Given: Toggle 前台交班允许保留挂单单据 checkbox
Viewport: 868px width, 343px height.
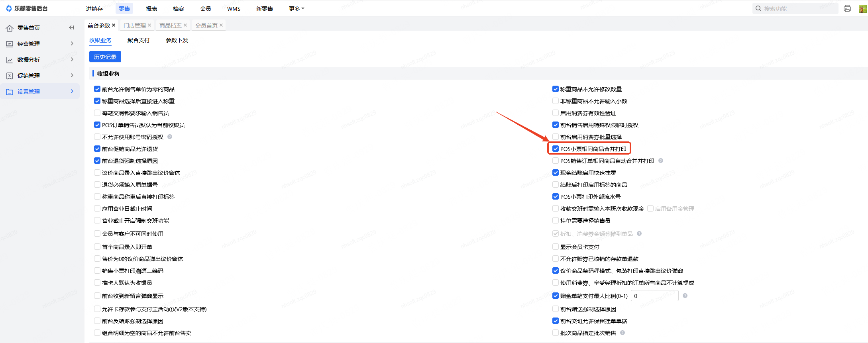Looking at the screenshot, I should point(556,321).
